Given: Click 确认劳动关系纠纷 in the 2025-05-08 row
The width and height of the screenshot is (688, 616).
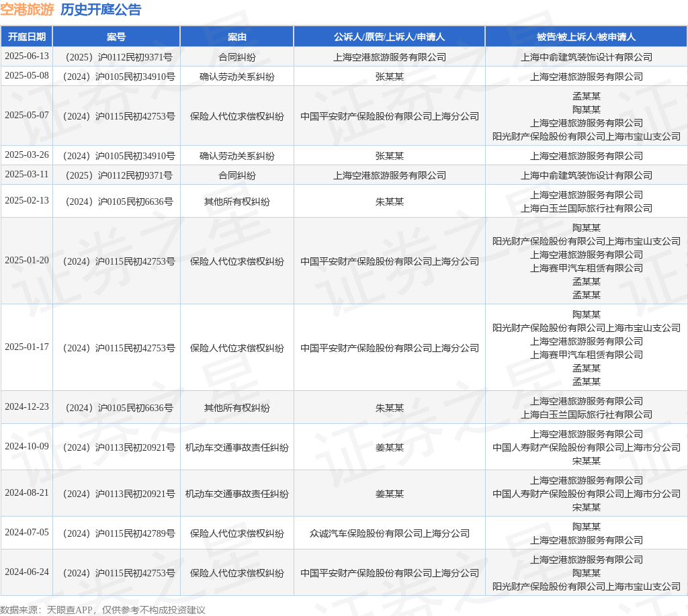Looking at the screenshot, I should 237,77.
